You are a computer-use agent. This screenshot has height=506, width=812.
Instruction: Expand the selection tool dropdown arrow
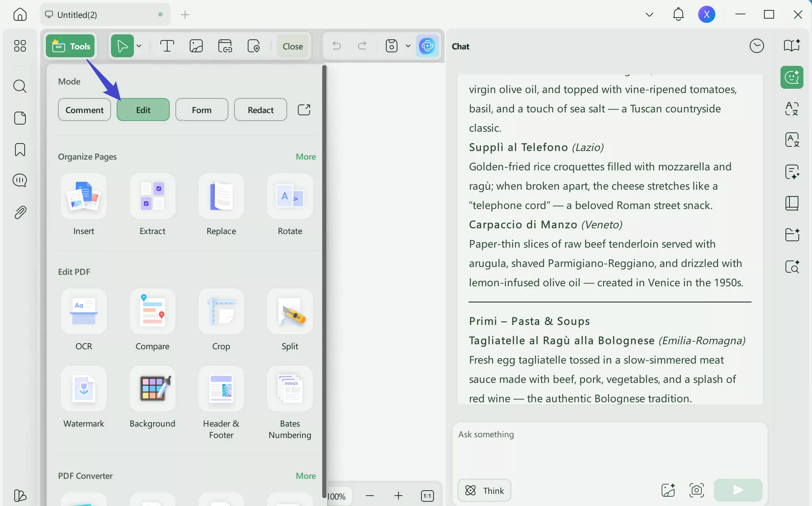139,46
